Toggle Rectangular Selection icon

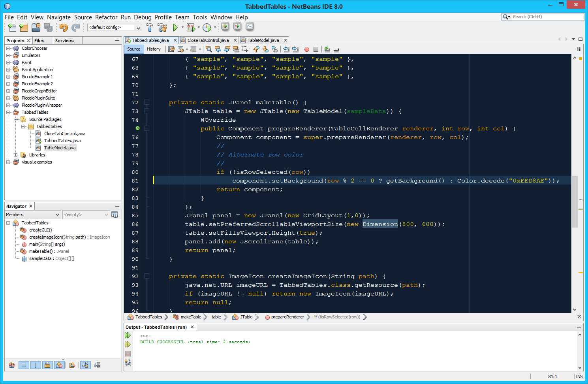point(245,49)
